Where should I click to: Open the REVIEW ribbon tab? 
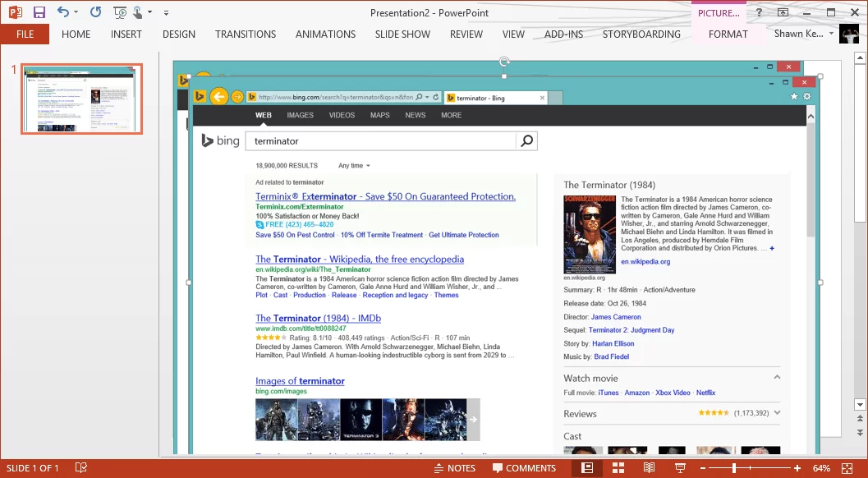click(x=466, y=34)
